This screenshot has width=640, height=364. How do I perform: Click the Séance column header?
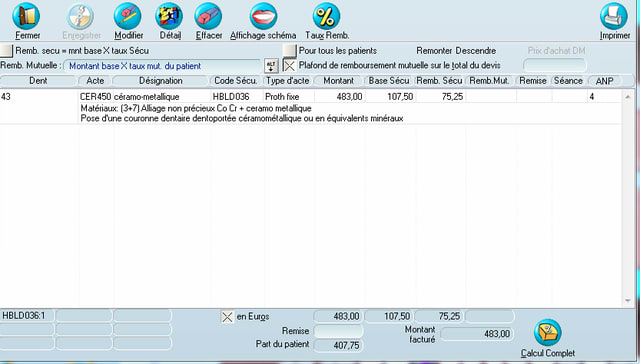click(x=568, y=81)
